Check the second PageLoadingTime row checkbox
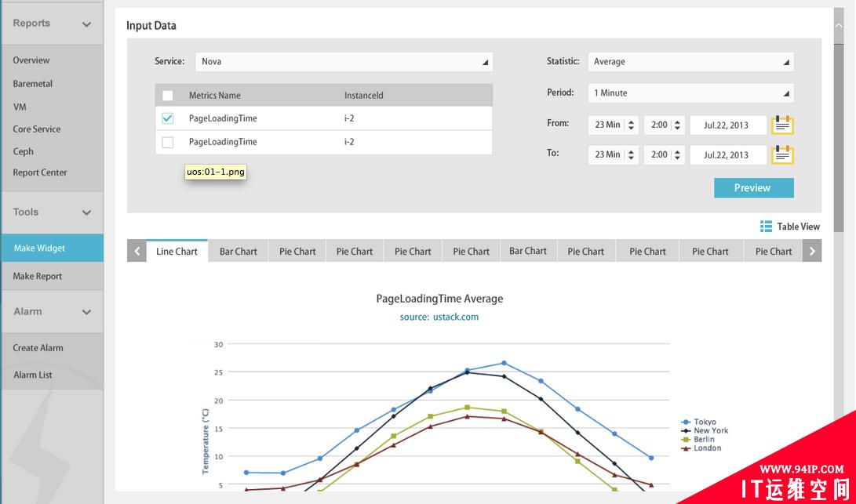The image size is (856, 504). [168, 142]
